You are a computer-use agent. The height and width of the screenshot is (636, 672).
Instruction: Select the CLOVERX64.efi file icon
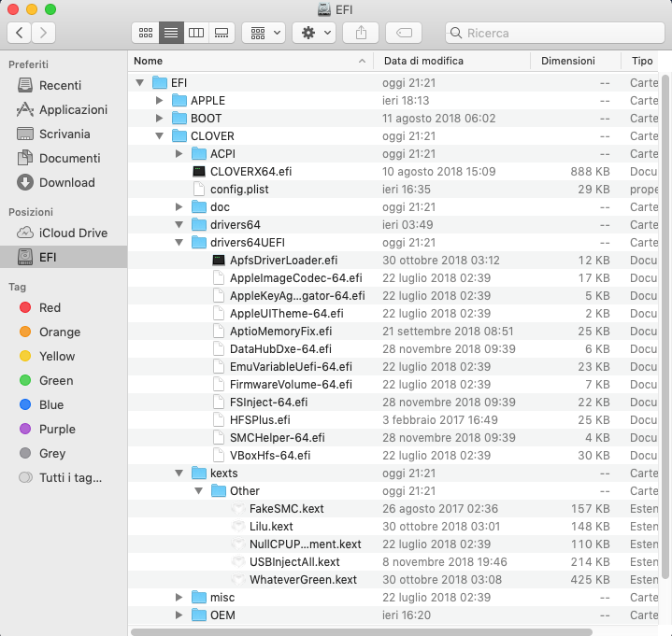[199, 171]
